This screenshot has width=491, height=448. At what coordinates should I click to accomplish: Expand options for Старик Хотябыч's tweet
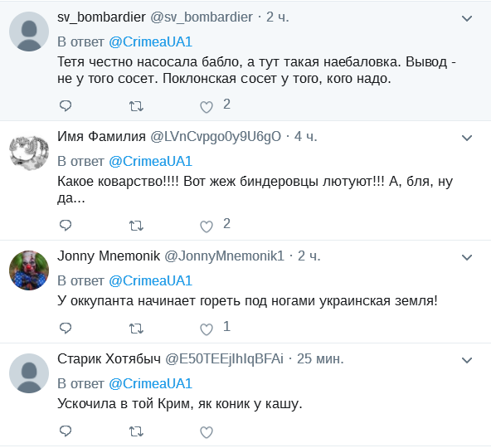[467, 360]
